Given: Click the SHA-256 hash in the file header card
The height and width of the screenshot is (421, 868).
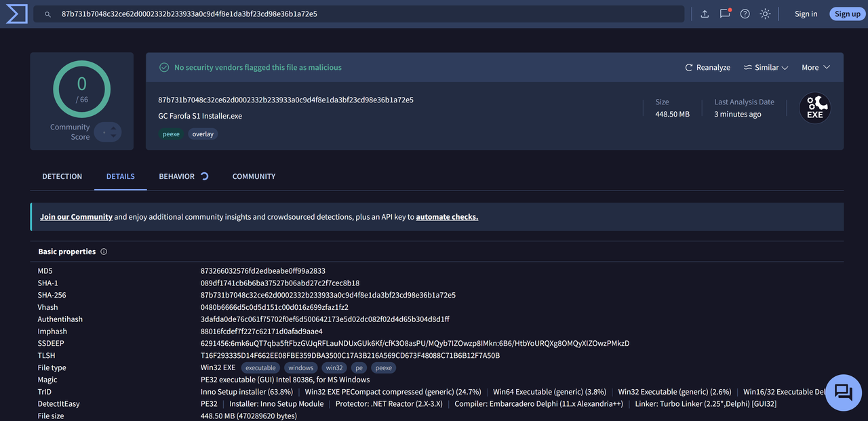Looking at the screenshot, I should [285, 100].
